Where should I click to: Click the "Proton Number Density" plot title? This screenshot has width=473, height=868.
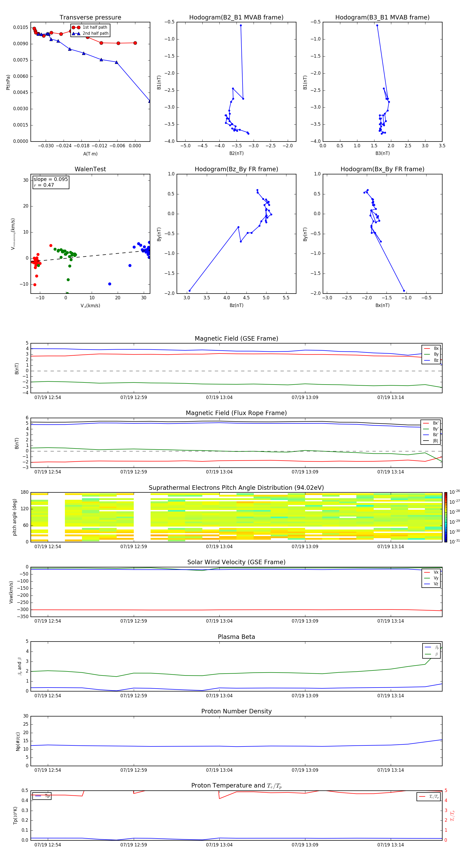click(x=236, y=711)
